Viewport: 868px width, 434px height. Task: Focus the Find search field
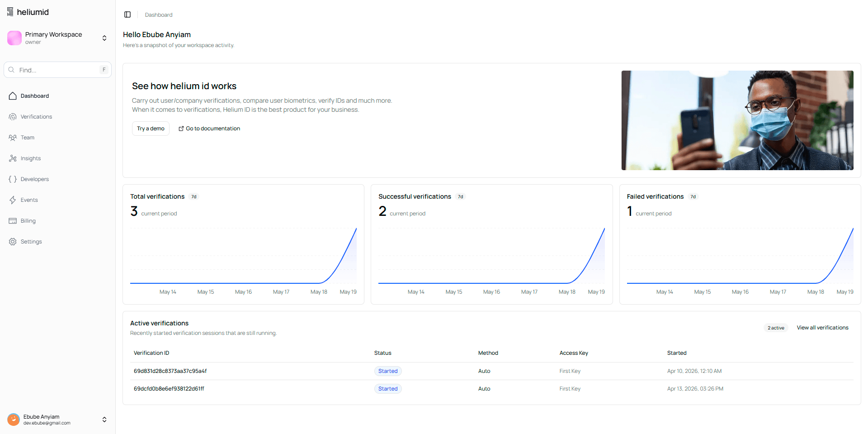pos(57,70)
